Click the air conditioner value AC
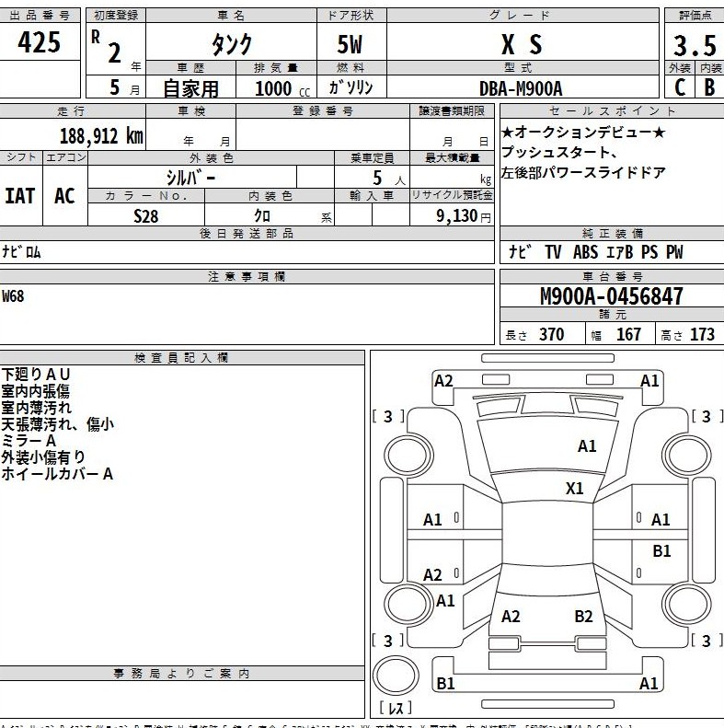The image size is (724, 728). point(64,195)
